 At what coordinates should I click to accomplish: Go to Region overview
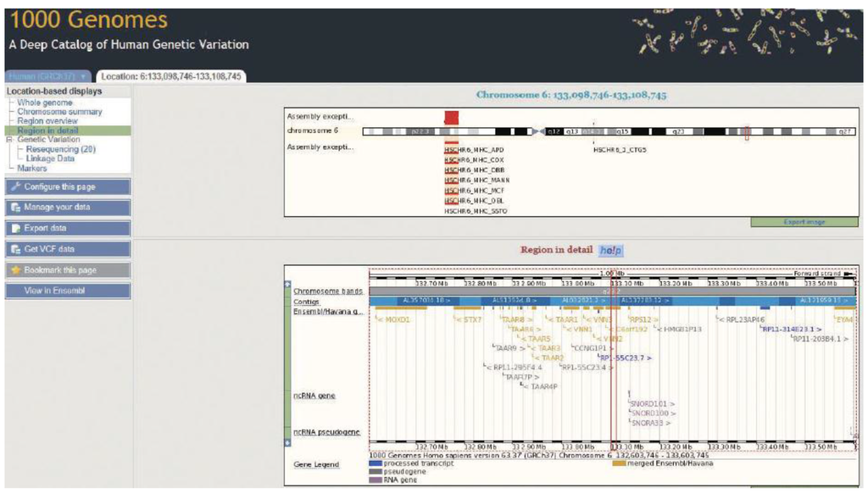tap(48, 121)
